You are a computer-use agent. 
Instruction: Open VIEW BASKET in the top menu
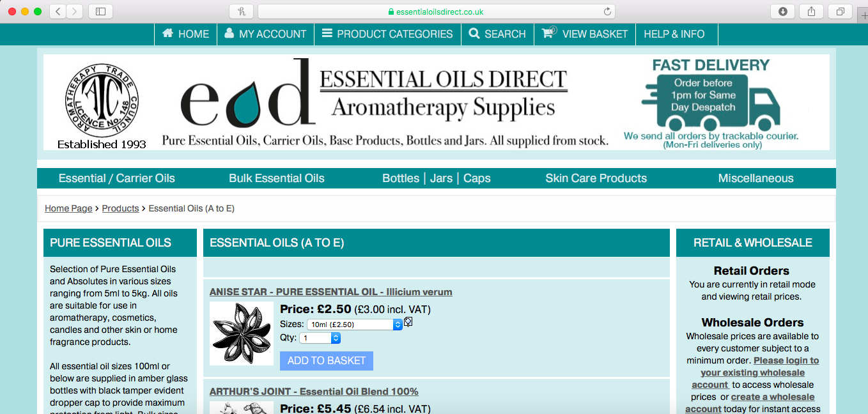585,34
